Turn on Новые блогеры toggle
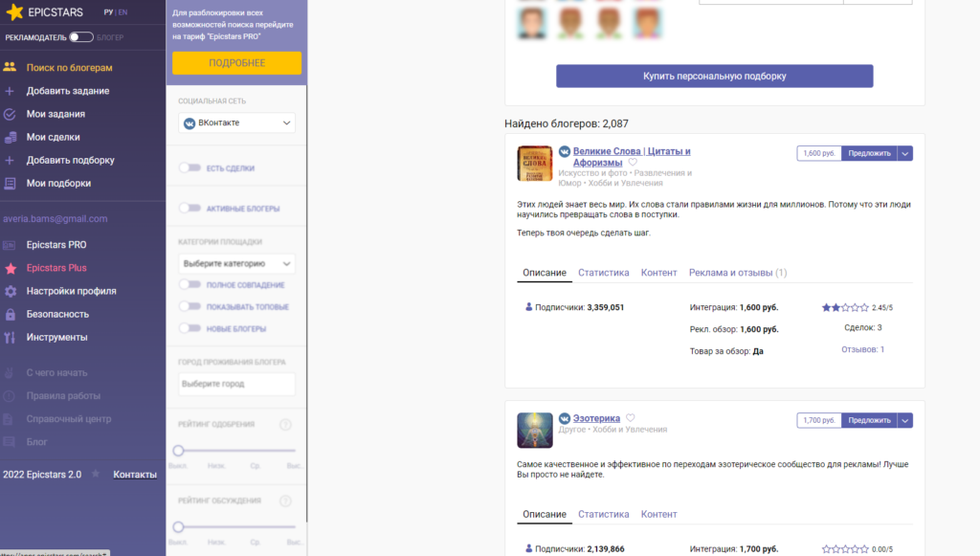Screen dimensions: 980x556 [x=190, y=328]
